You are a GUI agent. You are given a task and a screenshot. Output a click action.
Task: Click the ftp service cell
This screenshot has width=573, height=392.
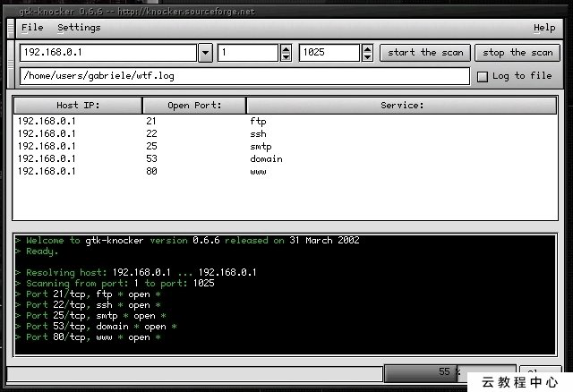point(258,122)
